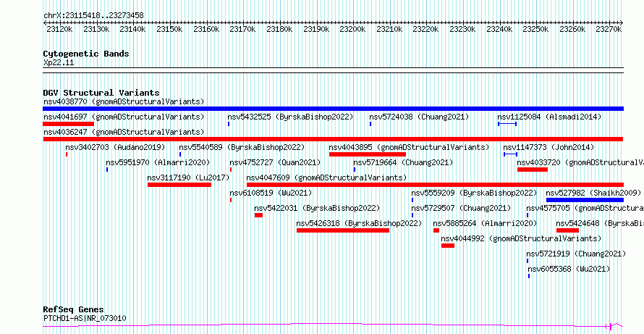Image resolution: width=644 pixels, height=334 pixels.
Task: Select the nsv4041697 gnomAD variant label
Action: click(x=124, y=117)
